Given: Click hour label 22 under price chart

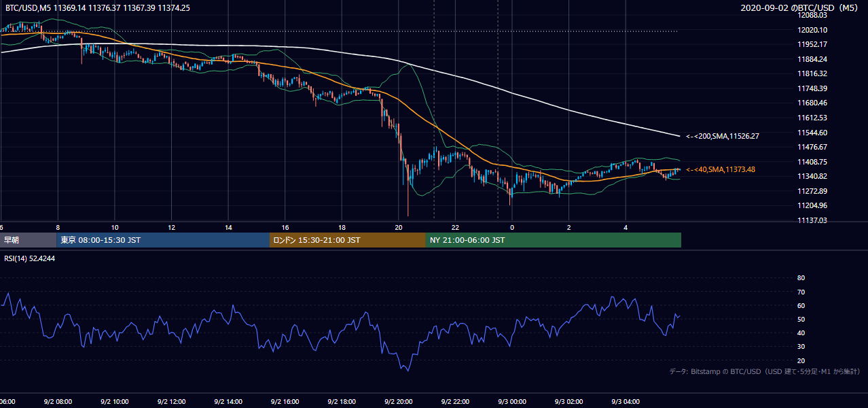Looking at the screenshot, I should pos(455,228).
